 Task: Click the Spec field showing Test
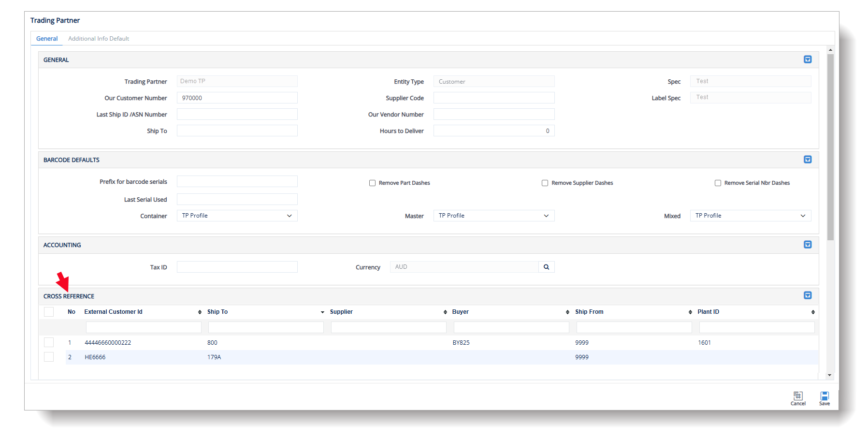(x=751, y=81)
